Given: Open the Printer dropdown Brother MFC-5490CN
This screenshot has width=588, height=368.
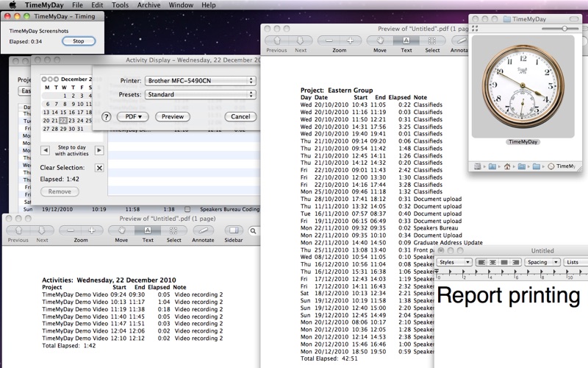Looking at the screenshot, I should click(x=201, y=81).
